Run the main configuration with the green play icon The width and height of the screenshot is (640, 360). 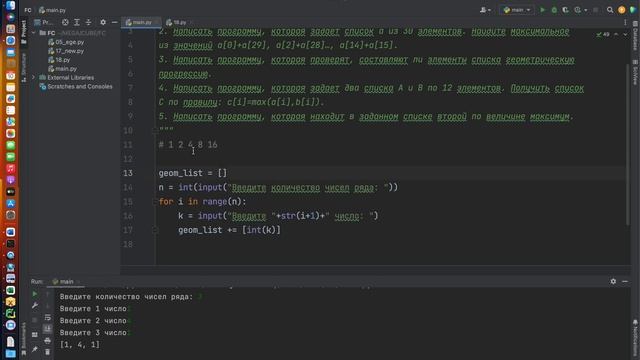coord(542,10)
